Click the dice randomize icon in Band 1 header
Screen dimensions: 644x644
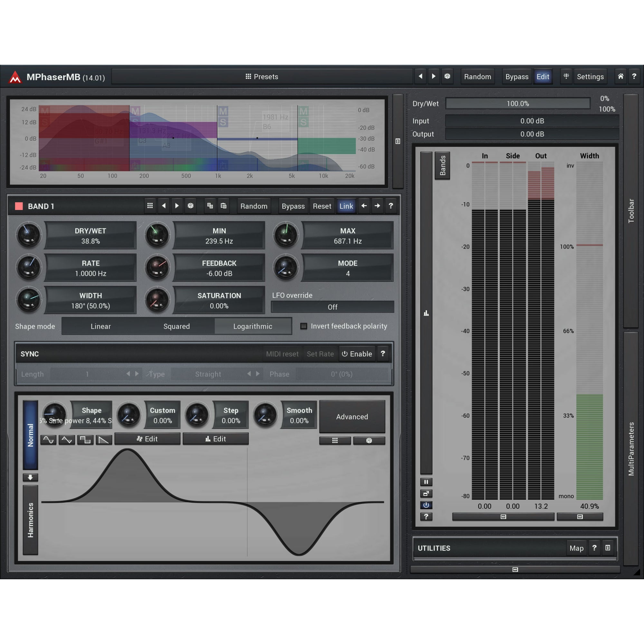(x=190, y=206)
